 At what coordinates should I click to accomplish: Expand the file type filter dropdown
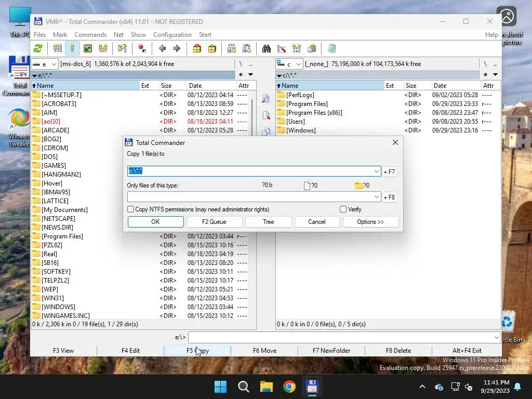click(376, 197)
